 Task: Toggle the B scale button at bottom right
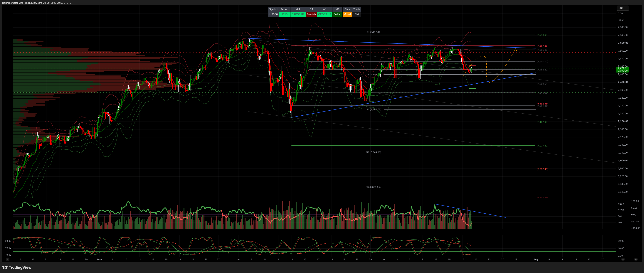click(x=636, y=259)
